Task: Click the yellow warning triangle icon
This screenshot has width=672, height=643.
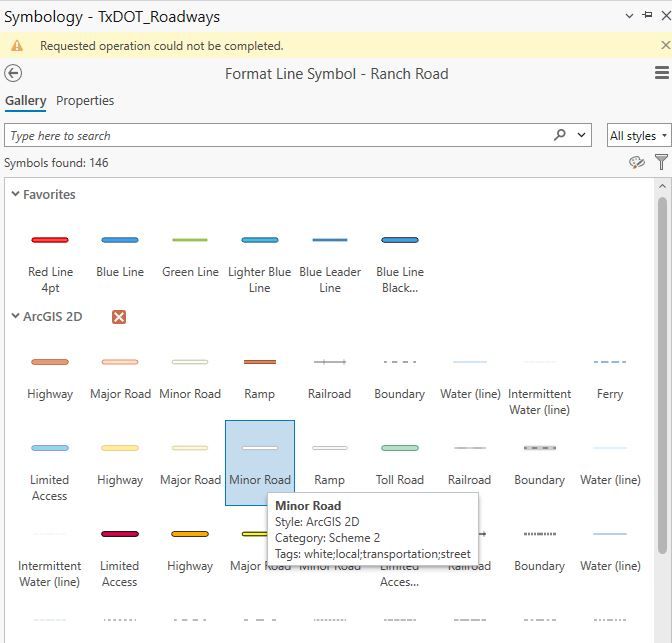Action: click(x=16, y=46)
